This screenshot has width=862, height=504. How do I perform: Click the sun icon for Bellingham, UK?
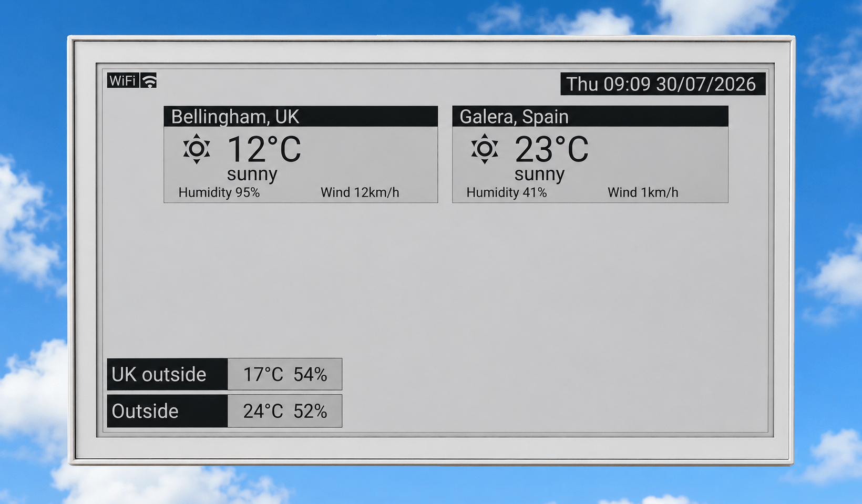[197, 149]
